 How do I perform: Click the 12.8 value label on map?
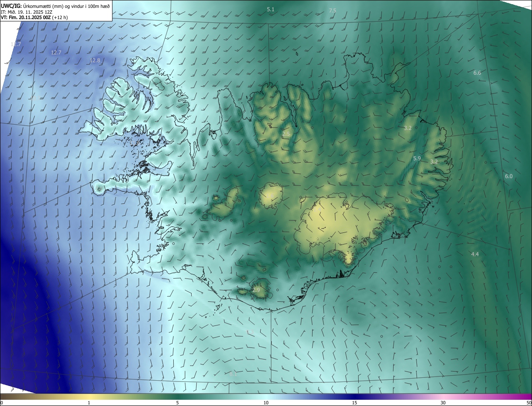95,60
